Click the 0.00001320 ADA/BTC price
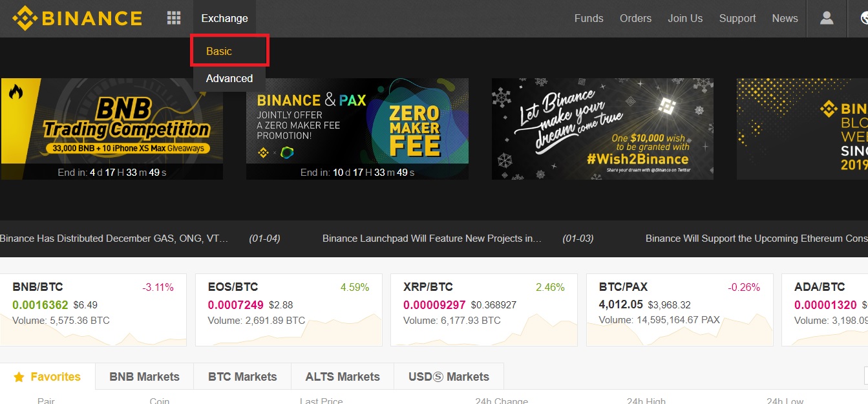 pyautogui.click(x=826, y=305)
